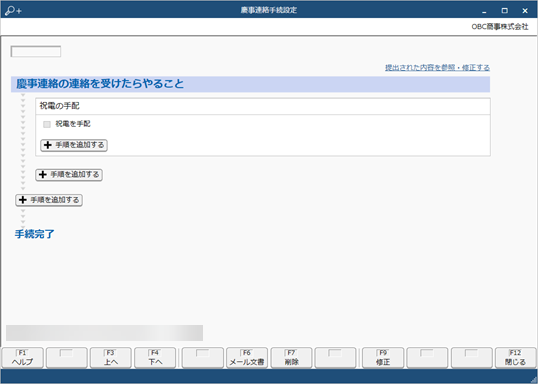Select the 祝電の手配 section header
This screenshot has width=538, height=384.
coord(263,106)
